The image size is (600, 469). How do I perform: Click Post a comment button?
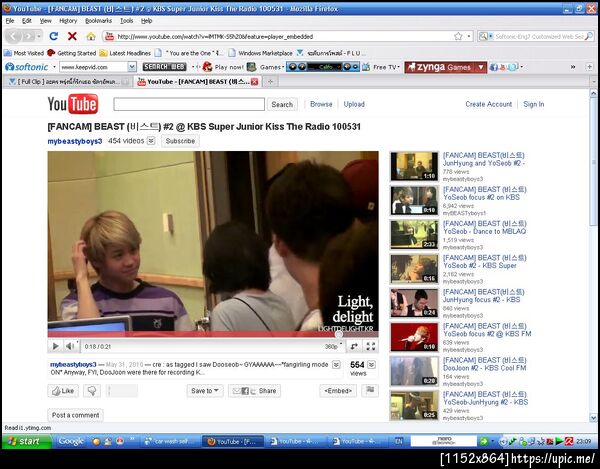click(75, 415)
